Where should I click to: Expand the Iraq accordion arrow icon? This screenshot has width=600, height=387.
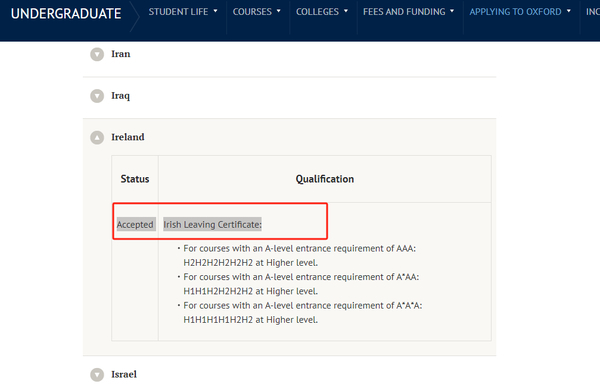[x=97, y=96]
